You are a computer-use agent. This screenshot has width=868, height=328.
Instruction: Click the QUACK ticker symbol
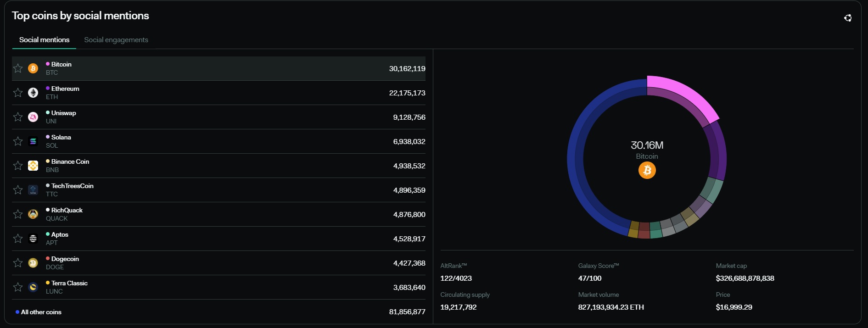pos(56,218)
